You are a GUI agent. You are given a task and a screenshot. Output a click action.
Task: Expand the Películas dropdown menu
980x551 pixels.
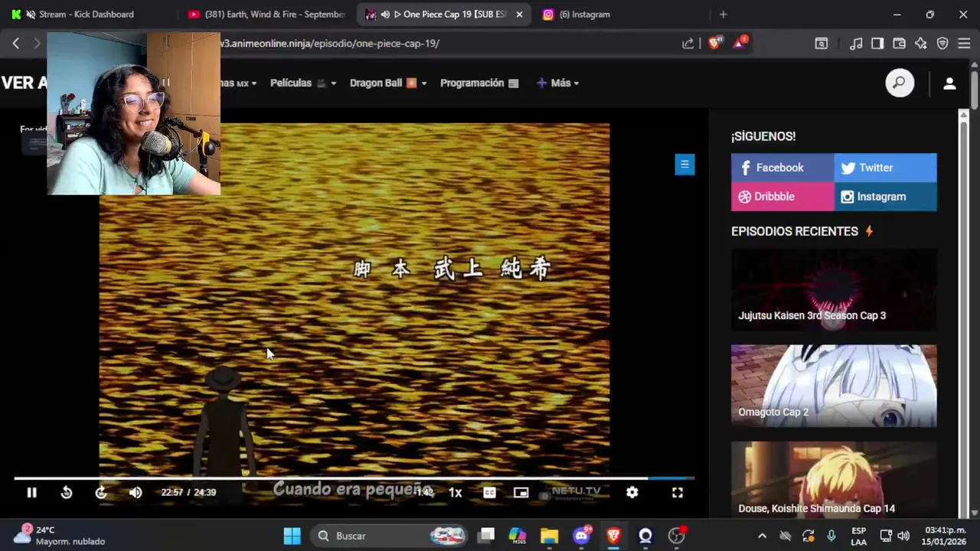(303, 83)
